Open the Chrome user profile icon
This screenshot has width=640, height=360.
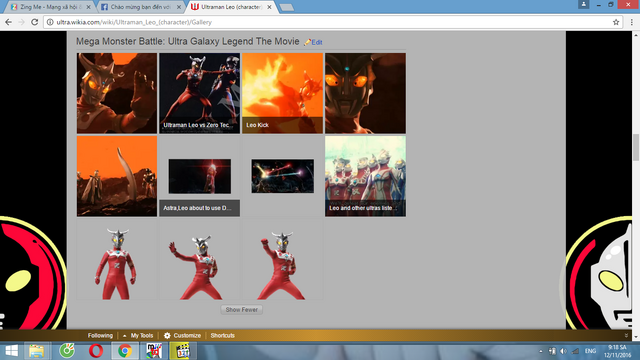click(584, 4)
